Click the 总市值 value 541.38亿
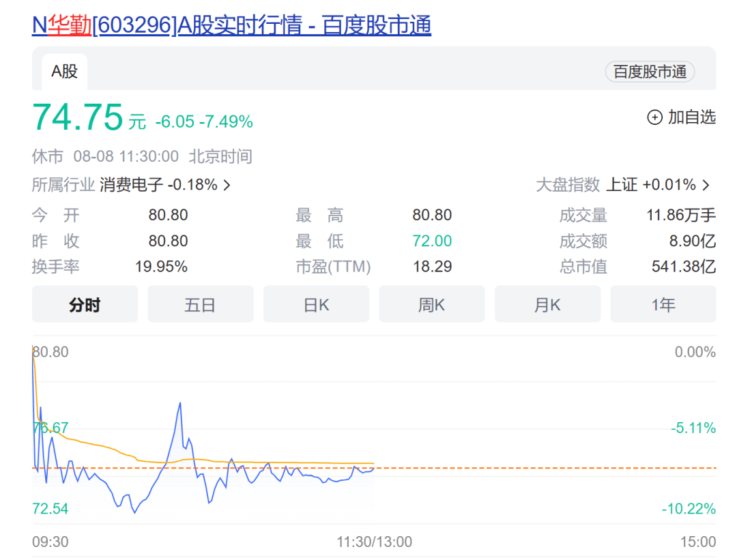This screenshot has height=560, width=737. [x=683, y=267]
